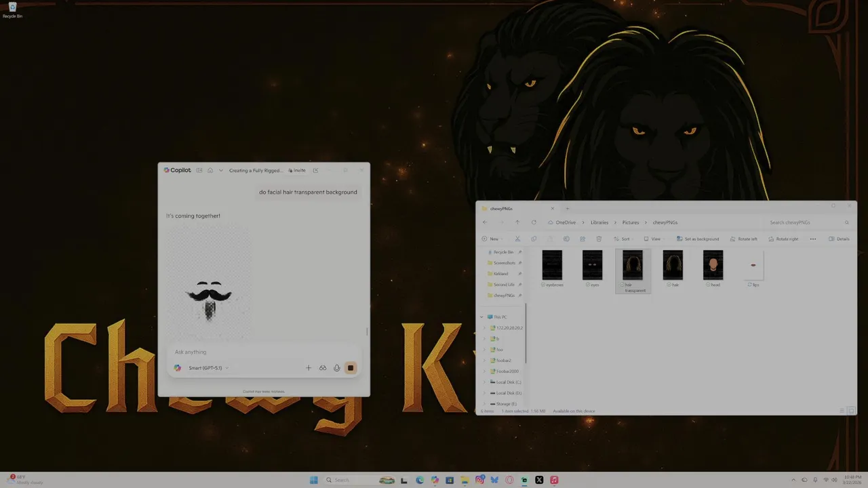Open the Smart (GPT-5.1) model dropdown
This screenshot has height=488, width=868.
[x=208, y=368]
